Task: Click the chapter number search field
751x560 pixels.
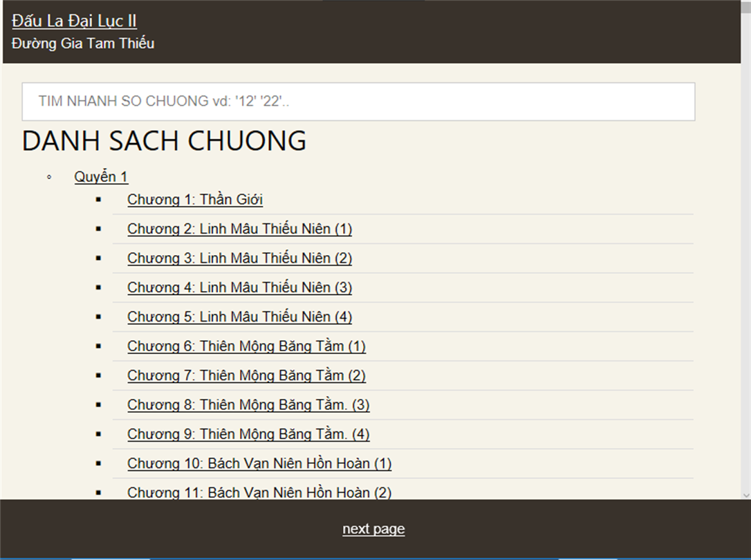Action: 358,102
